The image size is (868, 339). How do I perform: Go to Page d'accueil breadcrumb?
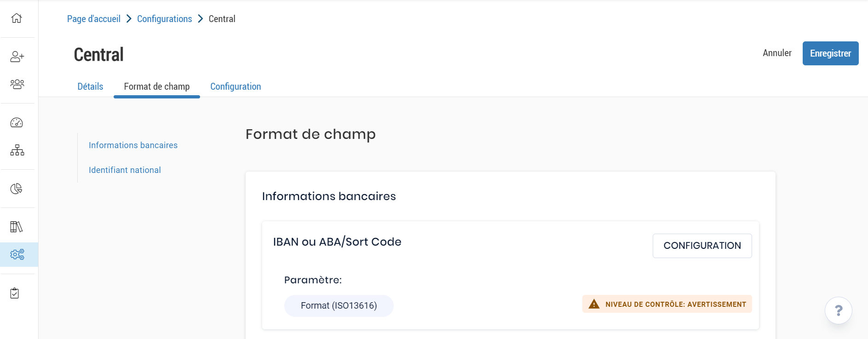pos(94,19)
